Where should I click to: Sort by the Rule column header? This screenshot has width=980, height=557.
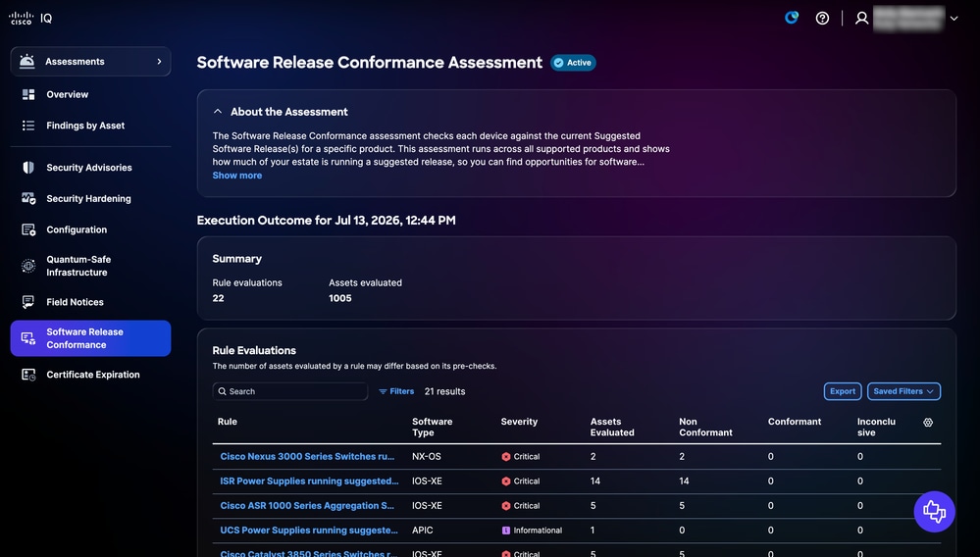click(228, 422)
